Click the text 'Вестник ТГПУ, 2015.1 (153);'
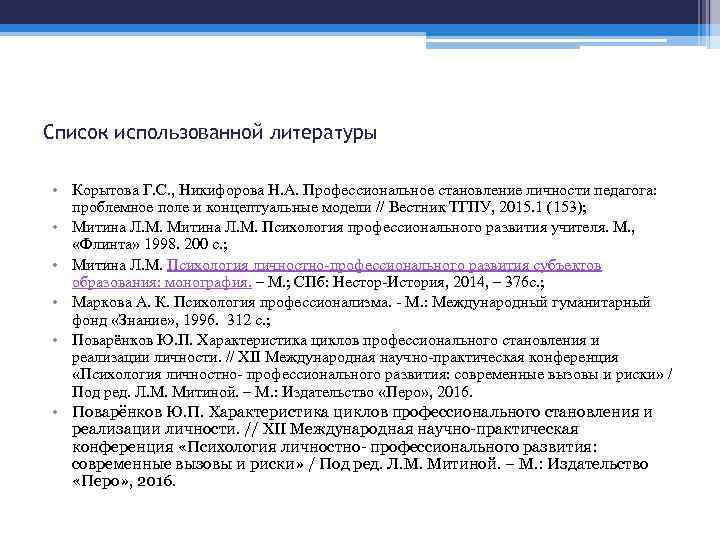 488,207
